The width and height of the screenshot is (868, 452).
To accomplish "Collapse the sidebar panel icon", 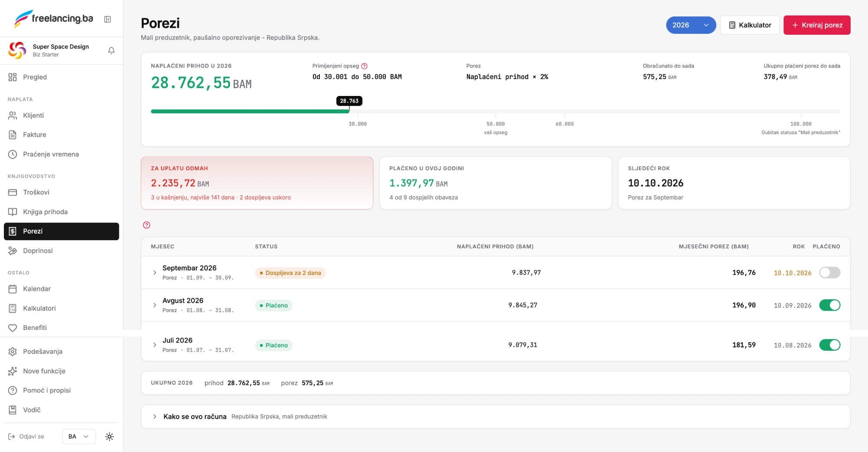I will 108,19.
